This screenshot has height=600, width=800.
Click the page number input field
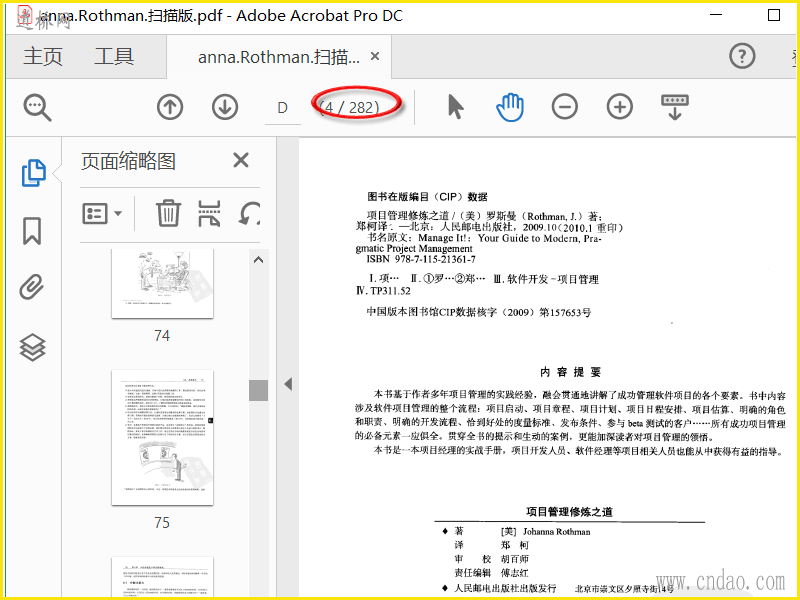pyautogui.click(x=283, y=108)
